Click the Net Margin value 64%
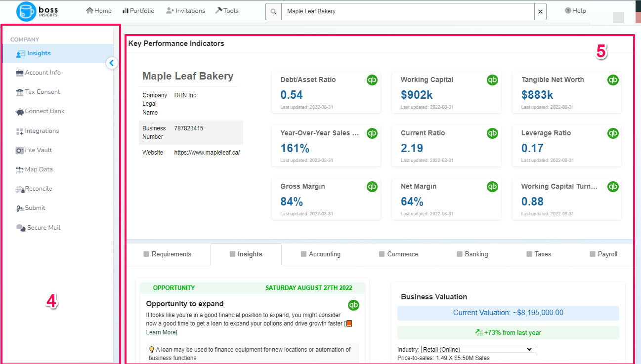The image size is (641, 364). click(412, 202)
